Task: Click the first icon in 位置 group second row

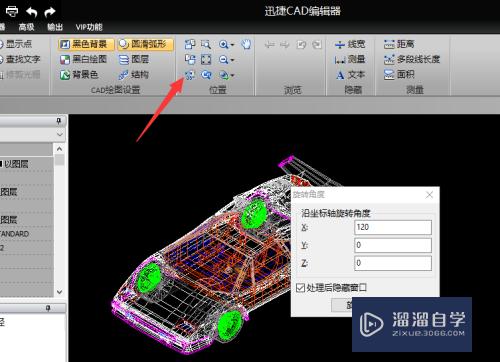Action: coord(190,60)
